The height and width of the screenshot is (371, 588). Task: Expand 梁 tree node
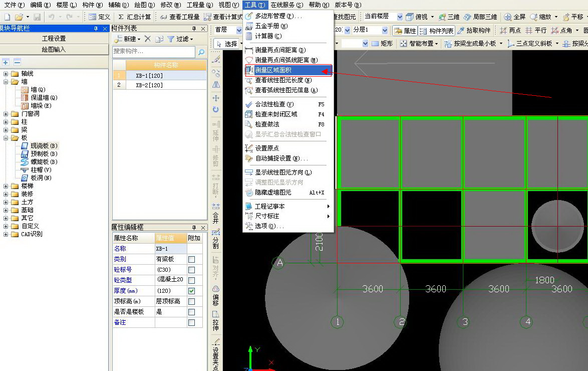6,130
